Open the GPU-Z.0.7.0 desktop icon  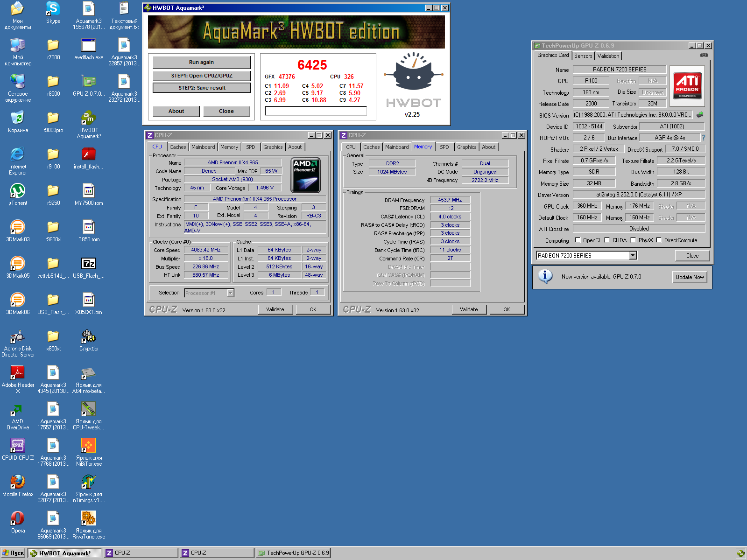89,81
